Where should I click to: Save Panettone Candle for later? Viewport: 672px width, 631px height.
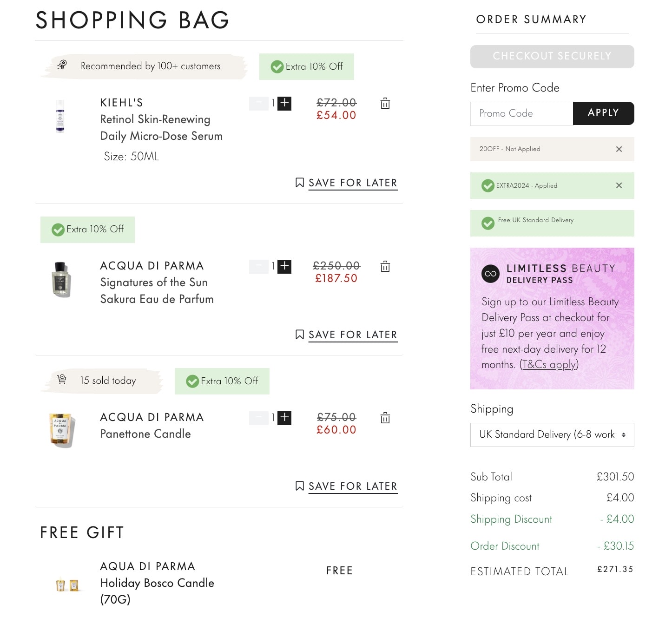pos(347,486)
